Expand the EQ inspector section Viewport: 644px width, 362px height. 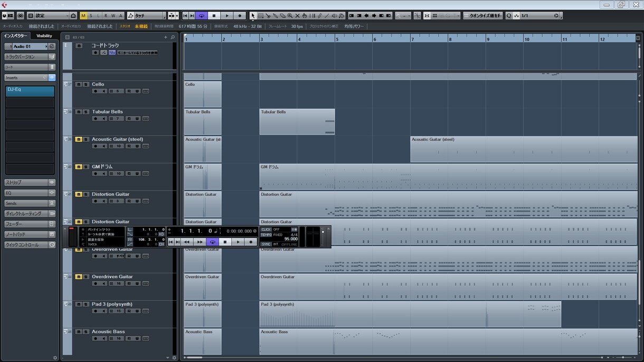(30, 193)
